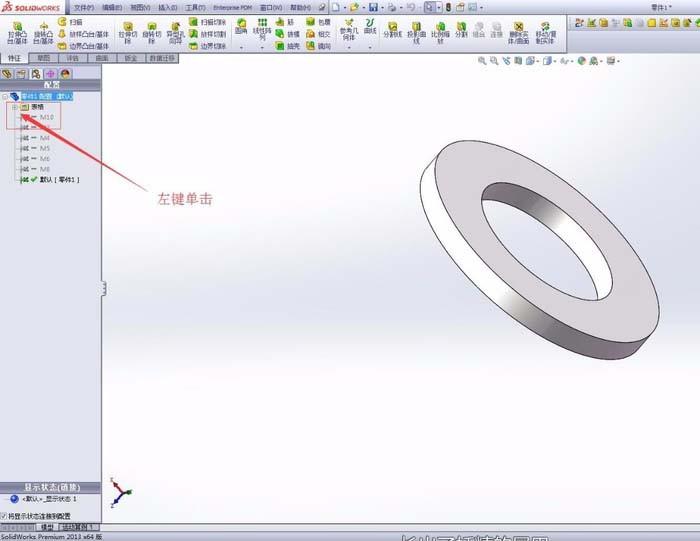The image size is (700, 541).
Task: Click the Split (分割) tool
Action: (x=461, y=30)
